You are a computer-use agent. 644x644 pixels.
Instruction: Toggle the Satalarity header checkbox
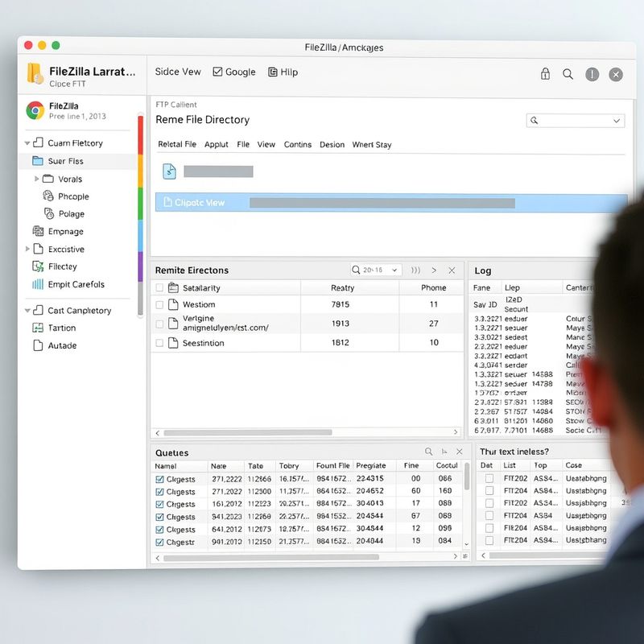[x=159, y=288]
